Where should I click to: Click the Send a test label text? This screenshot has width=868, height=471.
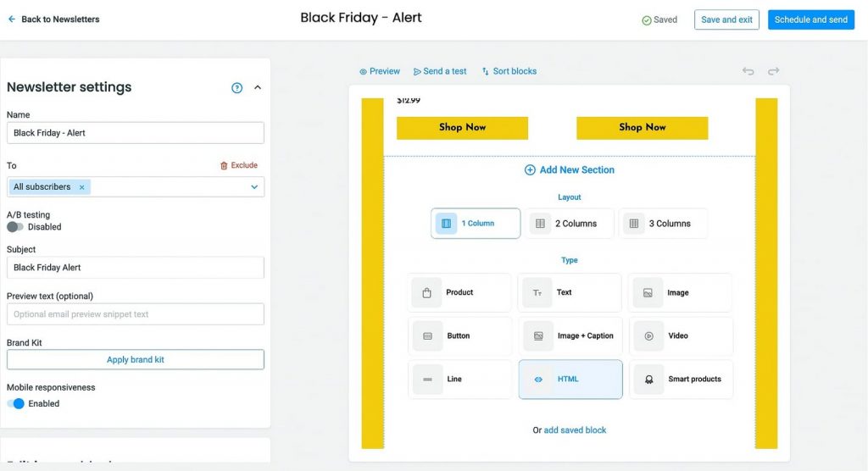444,71
